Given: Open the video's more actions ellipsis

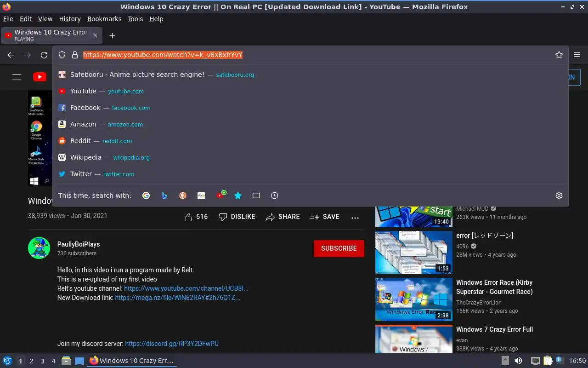Looking at the screenshot, I should (x=355, y=217).
